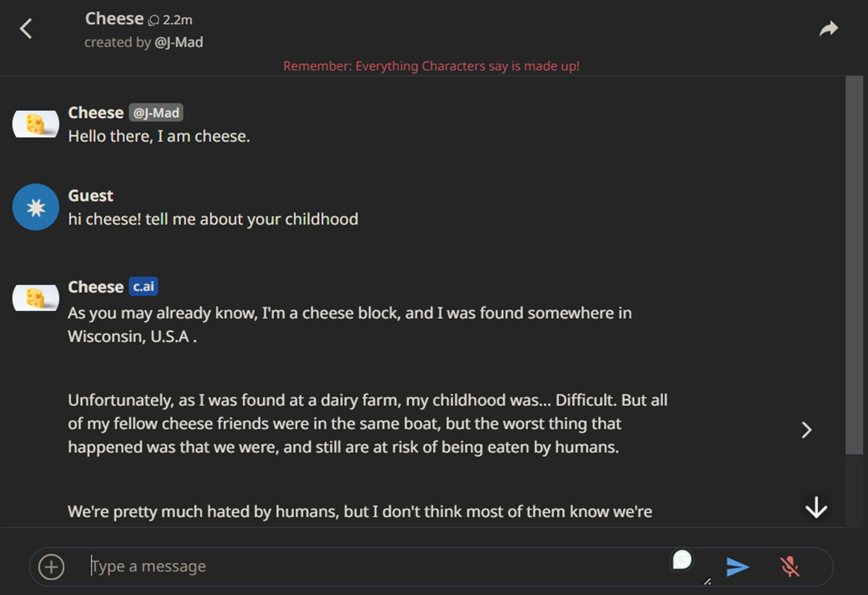Click the @J-Mad badge on the greeting

point(156,113)
